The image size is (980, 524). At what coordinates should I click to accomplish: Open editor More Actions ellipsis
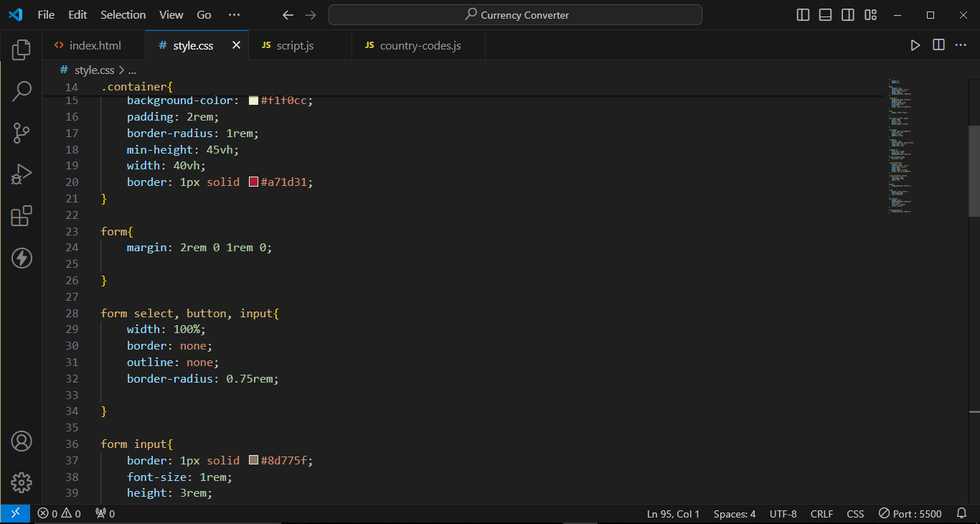tap(961, 45)
